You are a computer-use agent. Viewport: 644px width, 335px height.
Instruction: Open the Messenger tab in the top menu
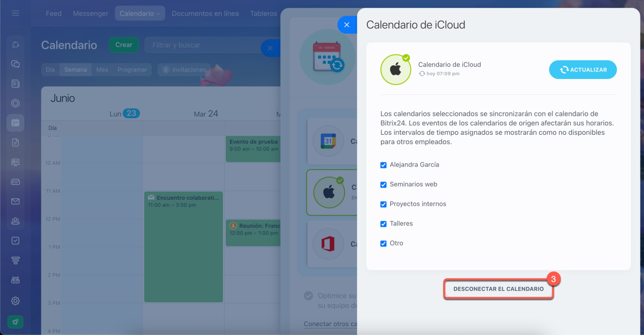pyautogui.click(x=91, y=14)
